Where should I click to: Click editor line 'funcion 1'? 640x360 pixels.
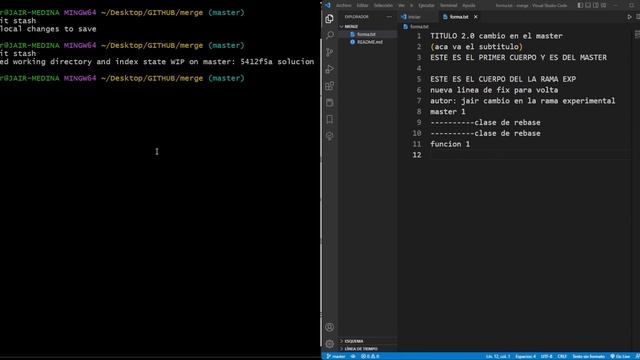[450, 144]
